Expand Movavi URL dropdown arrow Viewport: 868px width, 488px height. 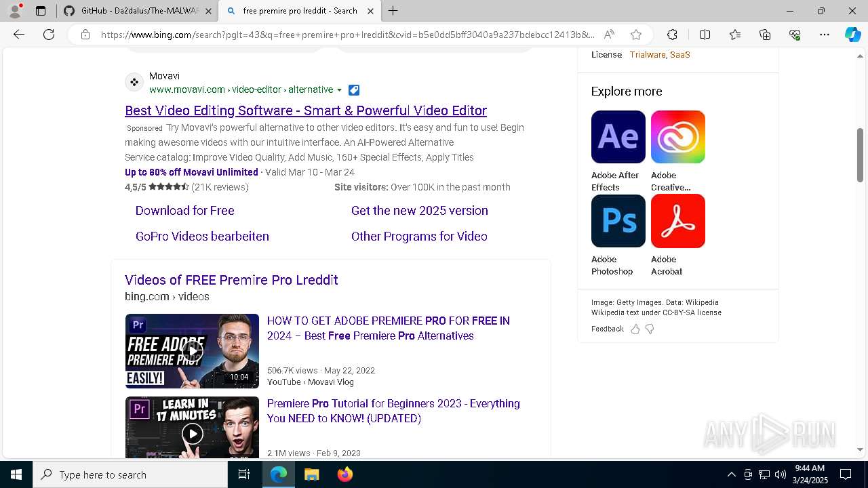click(340, 90)
